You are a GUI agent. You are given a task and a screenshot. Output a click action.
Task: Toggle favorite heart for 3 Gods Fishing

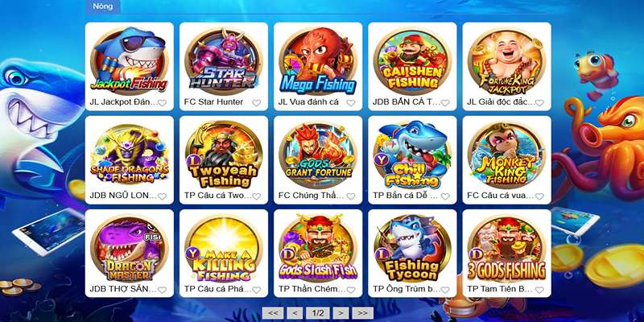(539, 290)
